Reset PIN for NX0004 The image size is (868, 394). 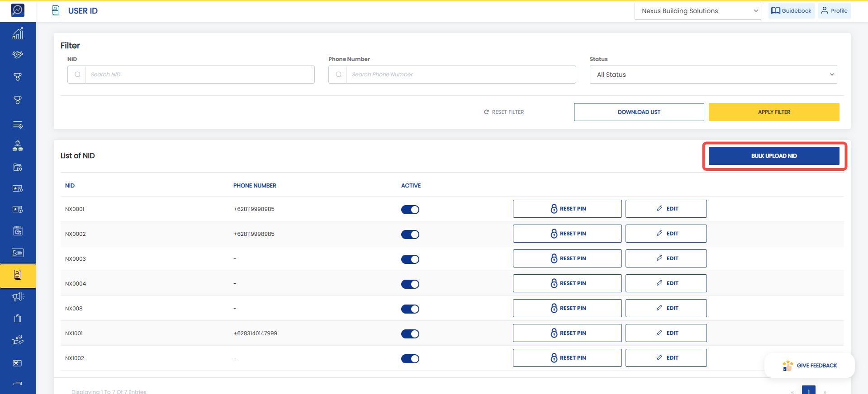[567, 283]
